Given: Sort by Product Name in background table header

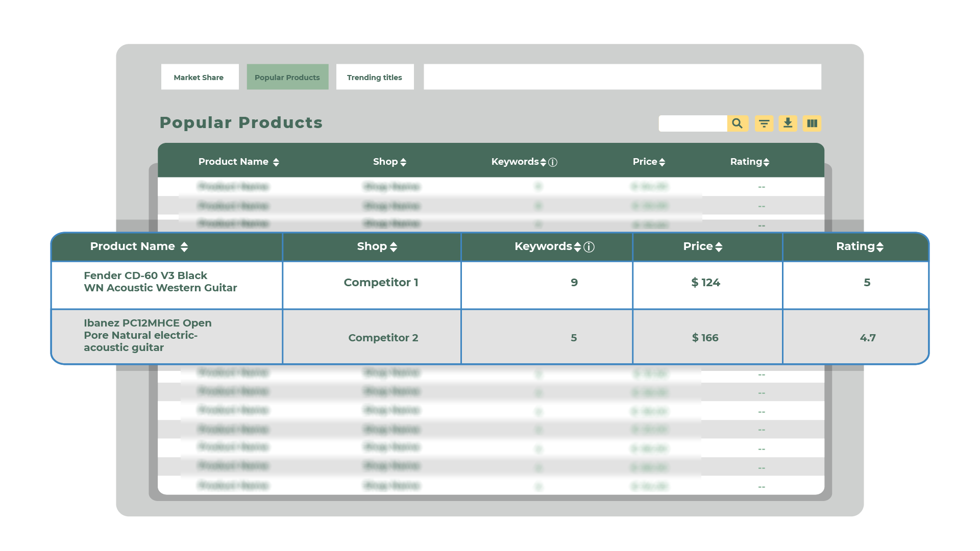Looking at the screenshot, I should point(276,162).
